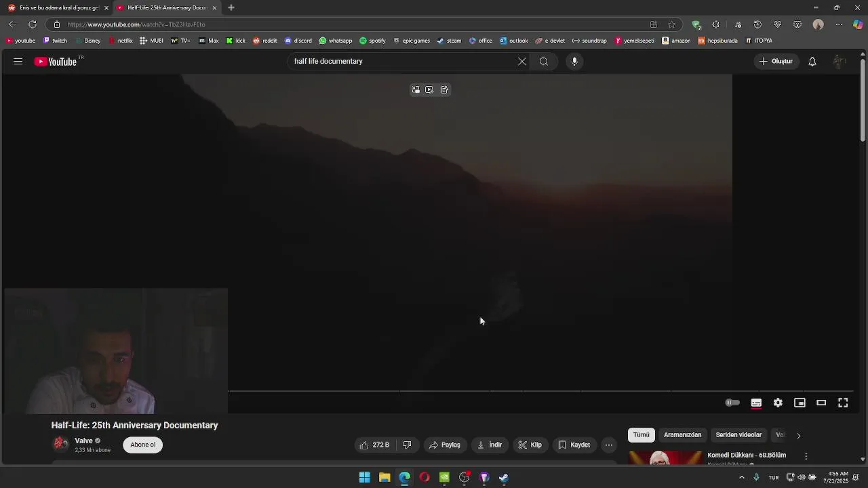Select the Seriden videolar filter chip
This screenshot has height=488, width=868.
(738, 435)
